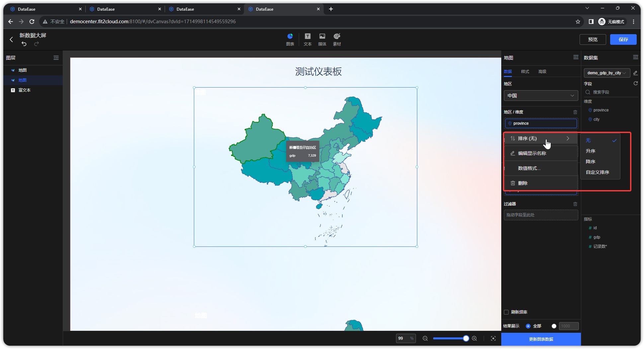
Task: Select the highlighted 地图 layer
Action: [33, 80]
